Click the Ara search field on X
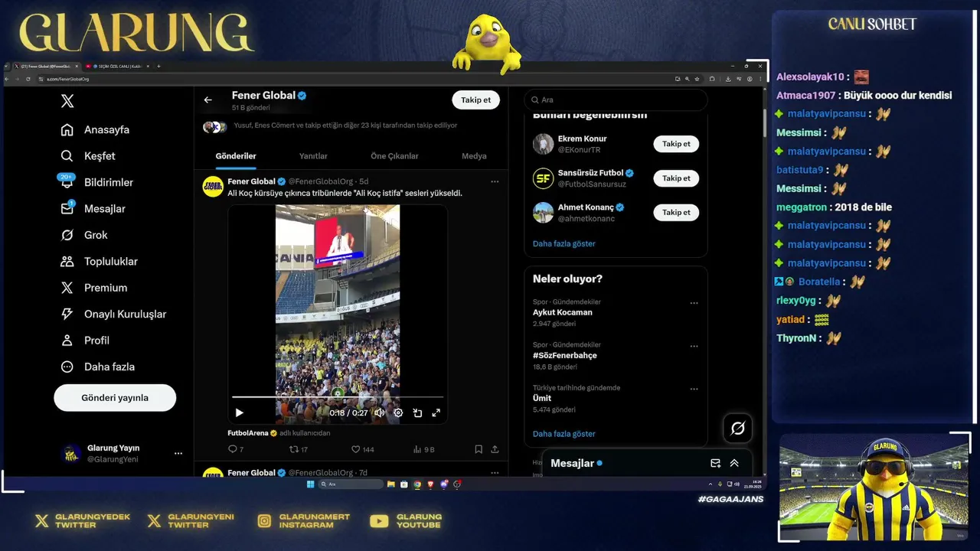 point(616,100)
